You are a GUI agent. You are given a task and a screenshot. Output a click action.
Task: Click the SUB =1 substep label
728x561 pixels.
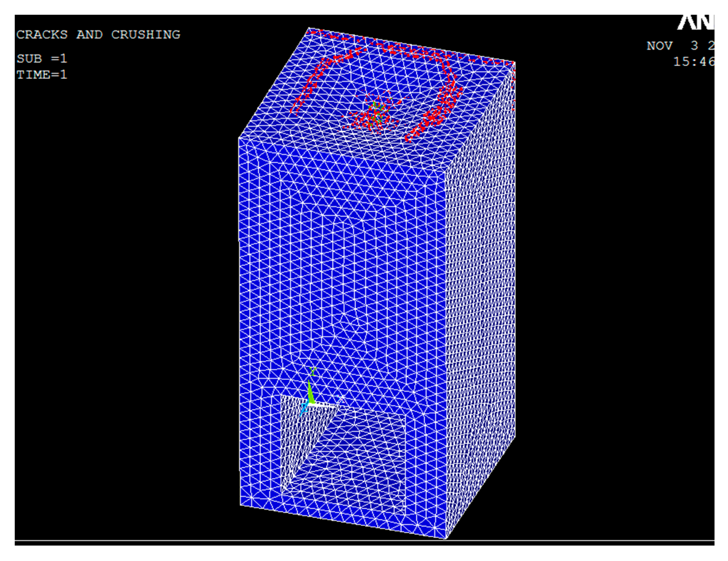pos(42,59)
